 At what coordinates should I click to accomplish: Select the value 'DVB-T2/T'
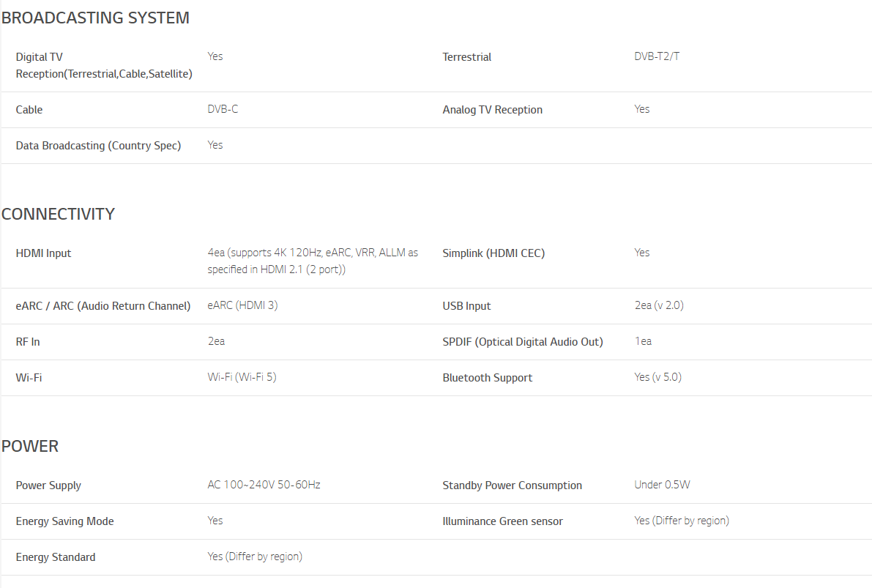[657, 56]
